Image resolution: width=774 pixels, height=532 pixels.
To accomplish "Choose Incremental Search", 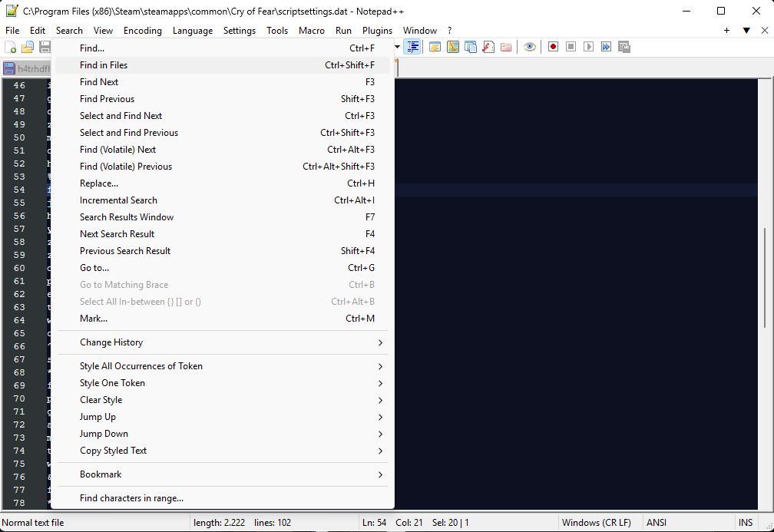I will (x=223, y=200).
